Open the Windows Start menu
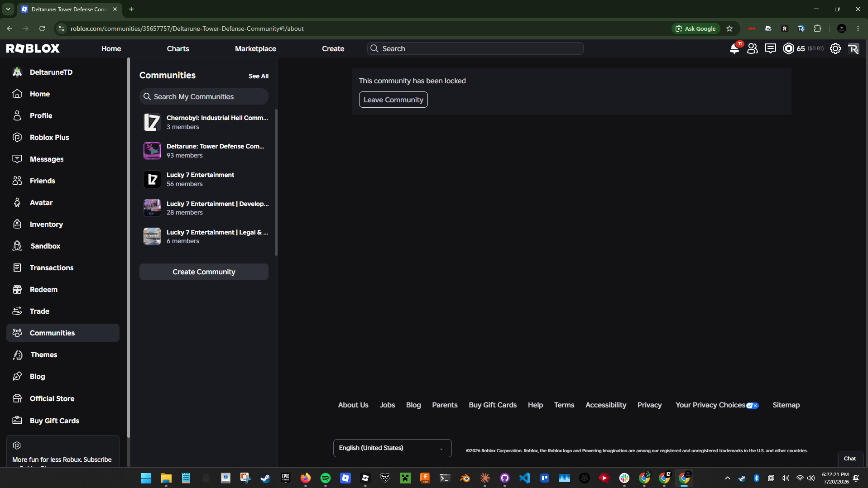 [146, 478]
